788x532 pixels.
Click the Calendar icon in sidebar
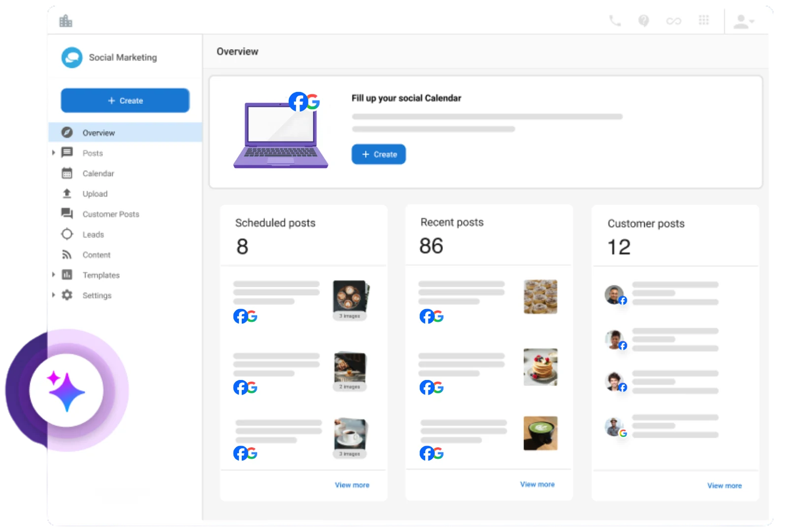coord(67,173)
